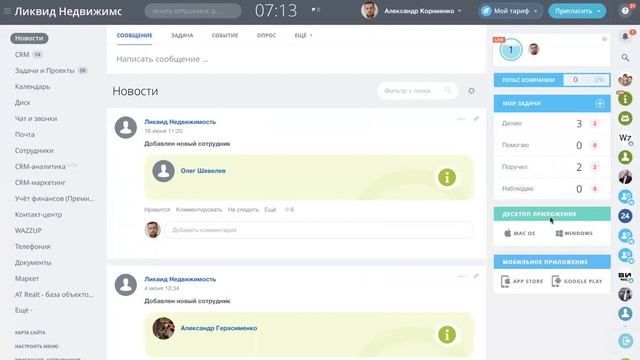Expand the Ещё tab dropdown in the composer

303,36
